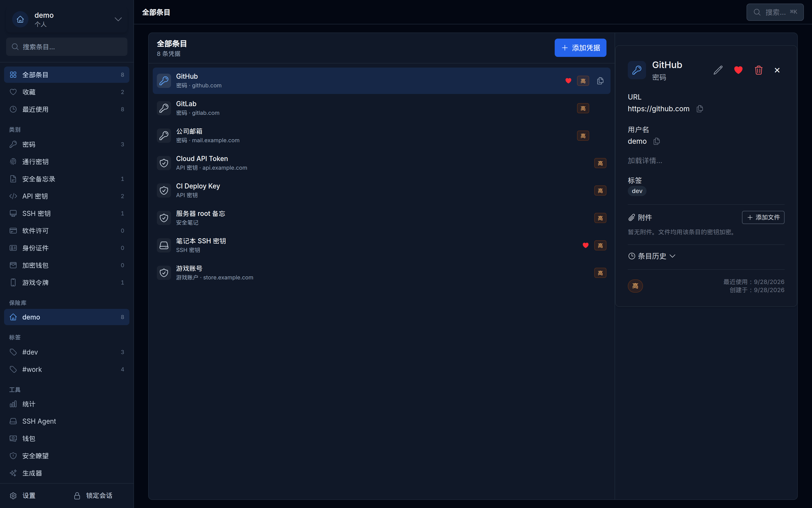This screenshot has width=812, height=508.
Task: Toggle favorite heart in GitHub detail panel
Action: coord(738,70)
